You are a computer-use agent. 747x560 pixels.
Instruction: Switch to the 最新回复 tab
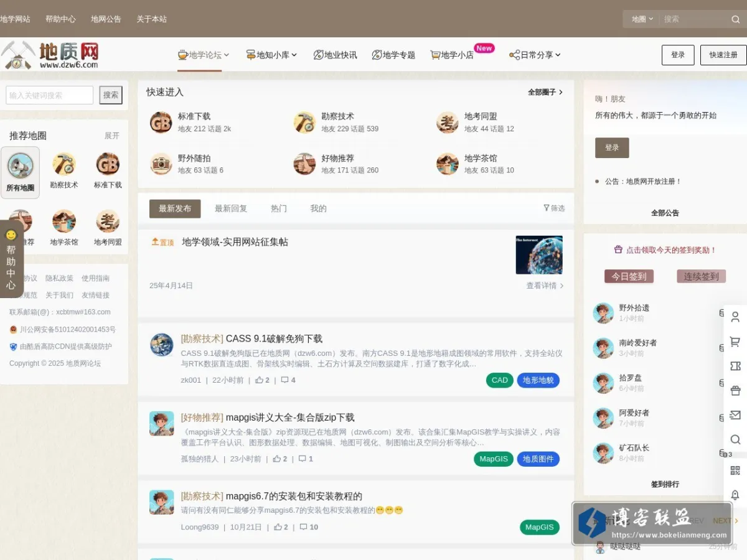(x=231, y=208)
